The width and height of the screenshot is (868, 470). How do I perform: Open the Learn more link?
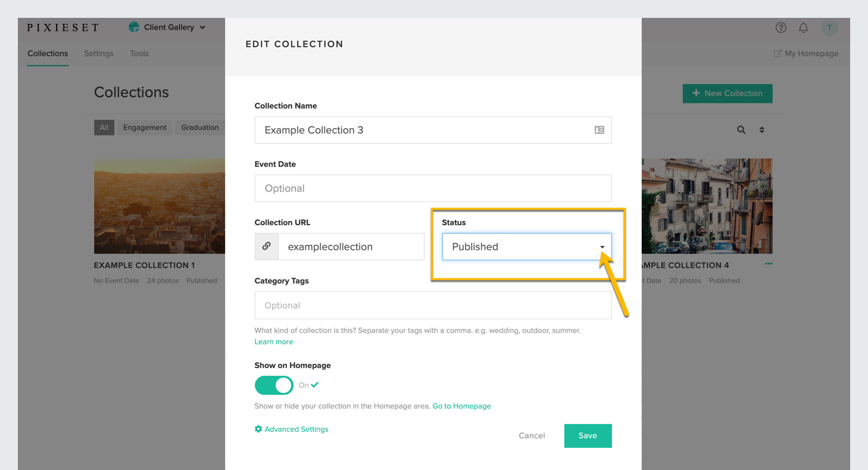pyautogui.click(x=274, y=342)
